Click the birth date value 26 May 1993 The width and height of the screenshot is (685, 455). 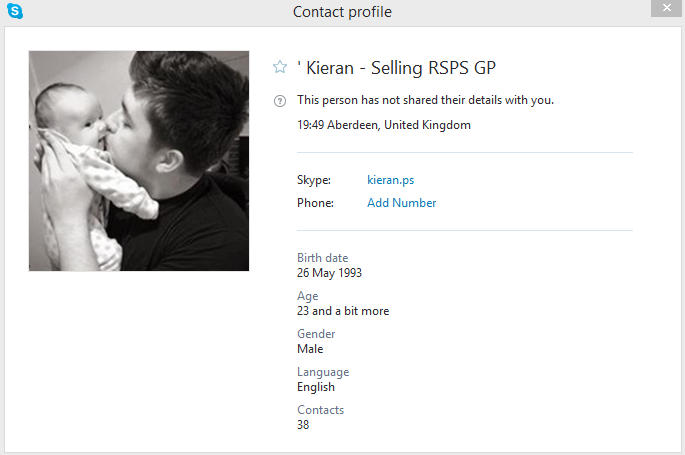[x=329, y=273]
